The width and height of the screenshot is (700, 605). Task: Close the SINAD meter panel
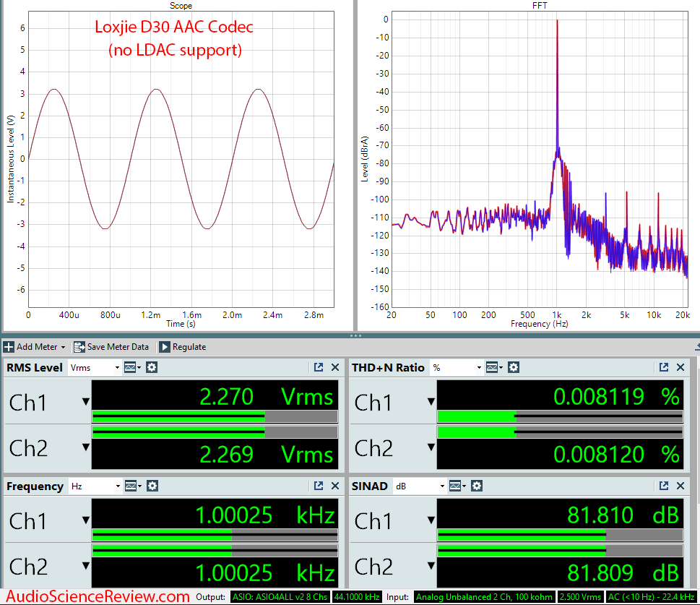point(680,486)
